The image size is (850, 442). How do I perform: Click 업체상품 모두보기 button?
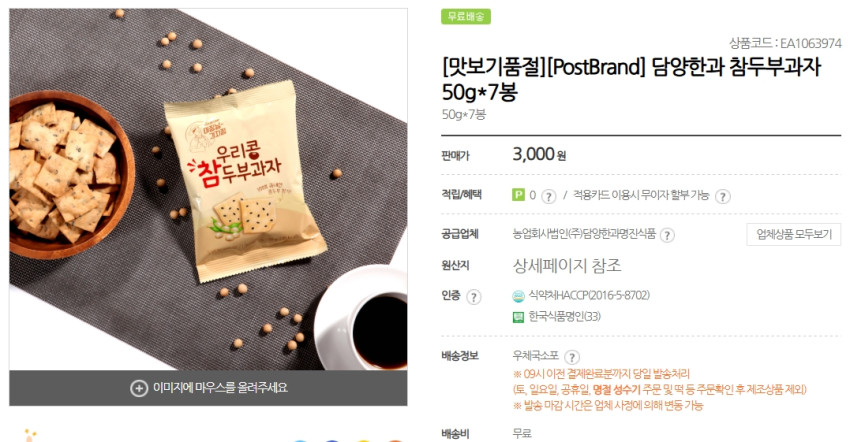[x=794, y=234]
